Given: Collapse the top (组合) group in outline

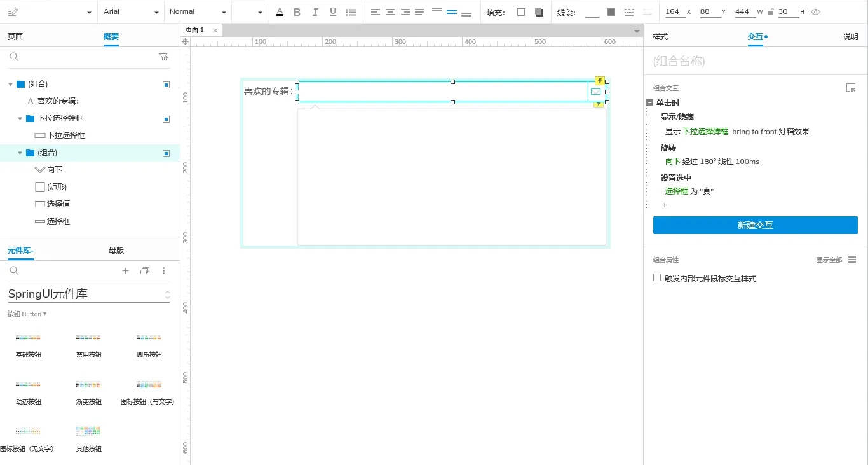Looking at the screenshot, I should click(x=10, y=84).
